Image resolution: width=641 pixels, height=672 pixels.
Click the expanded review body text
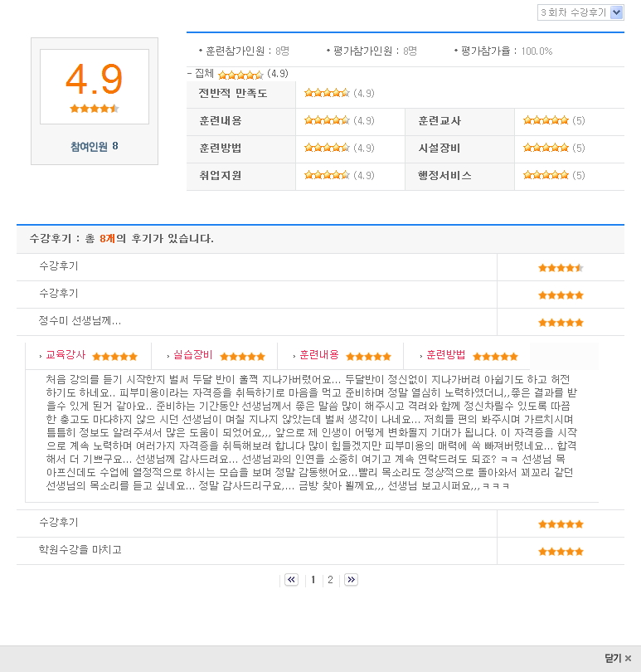coord(311,431)
